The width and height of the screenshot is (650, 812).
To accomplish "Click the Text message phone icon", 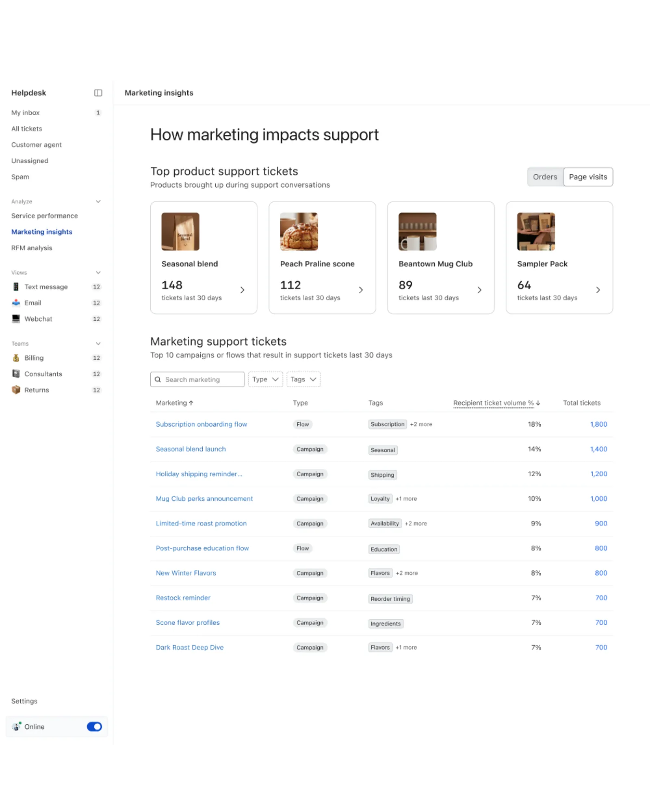I will click(16, 287).
